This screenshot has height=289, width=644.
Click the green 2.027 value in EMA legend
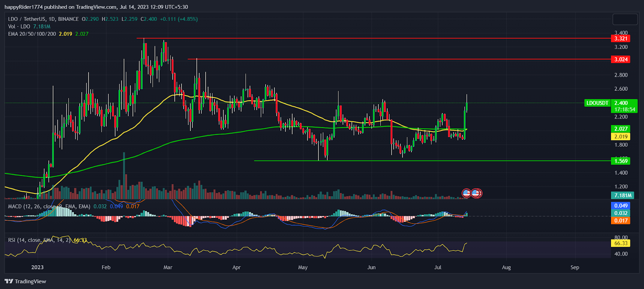click(x=82, y=34)
